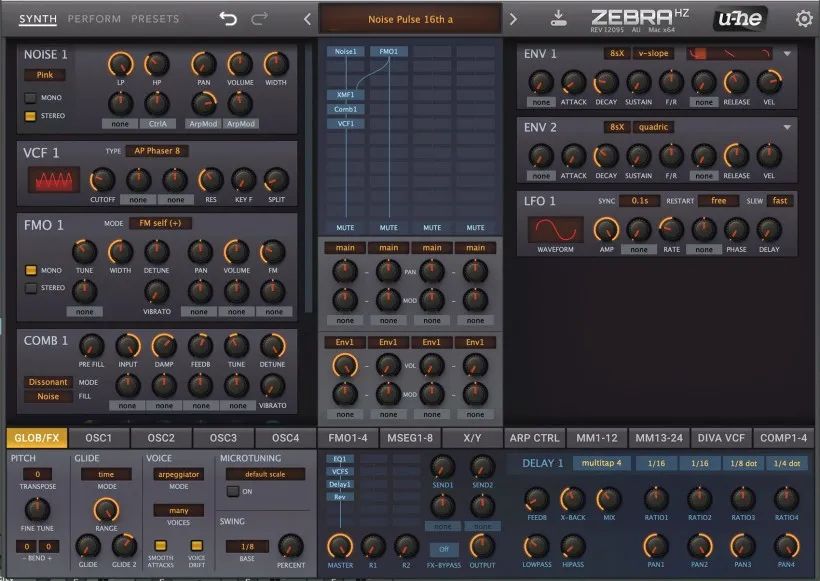The image size is (820, 581).
Task: Open voice mode arpeggiator dropdown
Action: tap(178, 474)
